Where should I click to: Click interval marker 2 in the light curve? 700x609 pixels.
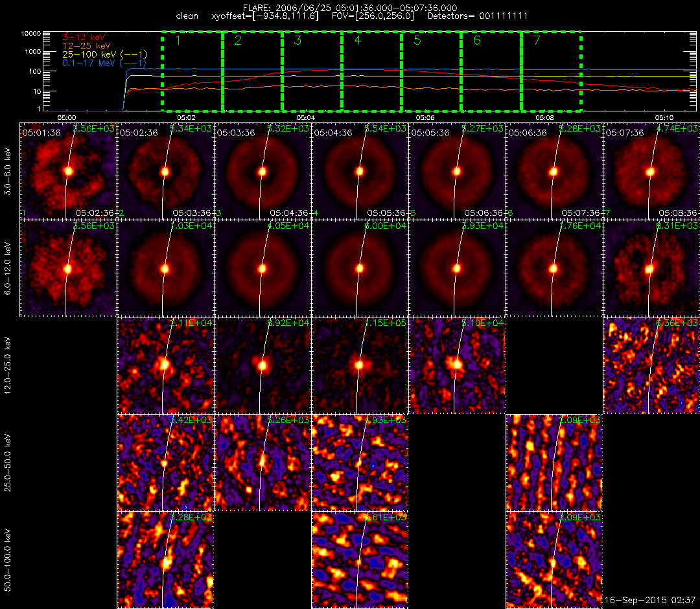coord(238,41)
